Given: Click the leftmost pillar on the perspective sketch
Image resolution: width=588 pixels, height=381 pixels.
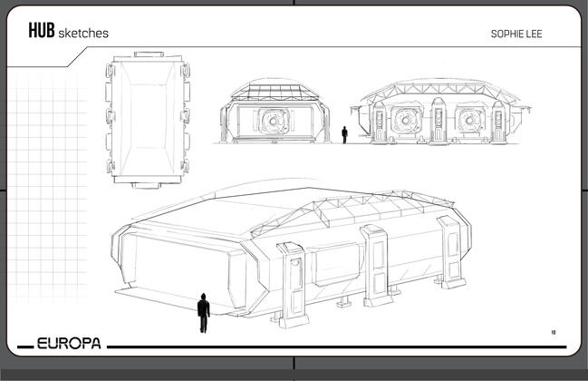Looking at the screenshot, I should coord(294,285).
